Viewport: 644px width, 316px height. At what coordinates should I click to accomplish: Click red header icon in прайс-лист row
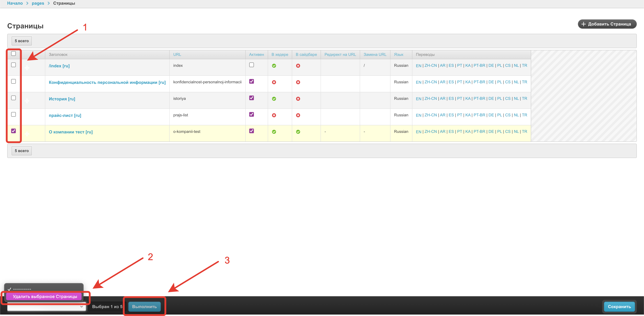(274, 115)
